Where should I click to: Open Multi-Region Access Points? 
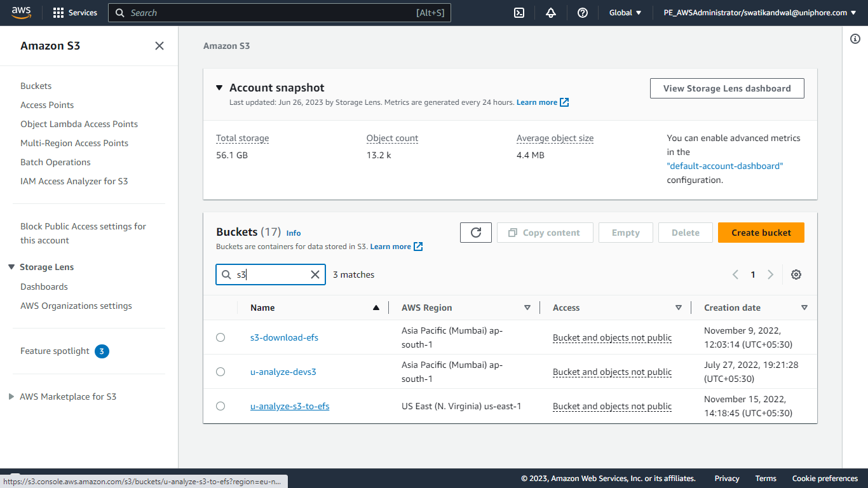coord(74,143)
